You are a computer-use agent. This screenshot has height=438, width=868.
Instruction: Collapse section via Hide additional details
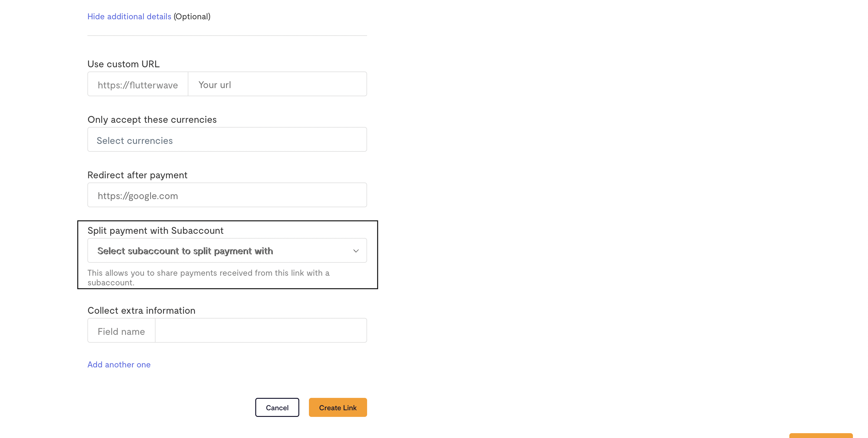click(x=129, y=17)
